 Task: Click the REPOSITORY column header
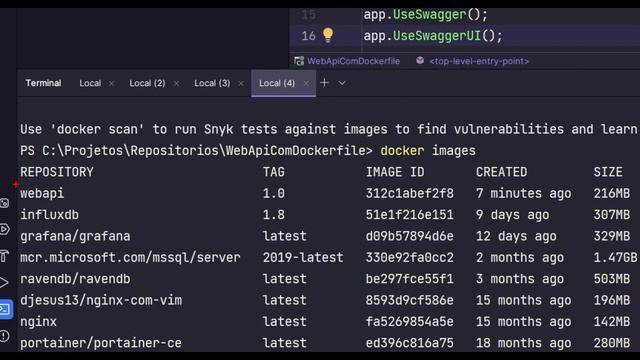[x=57, y=172]
